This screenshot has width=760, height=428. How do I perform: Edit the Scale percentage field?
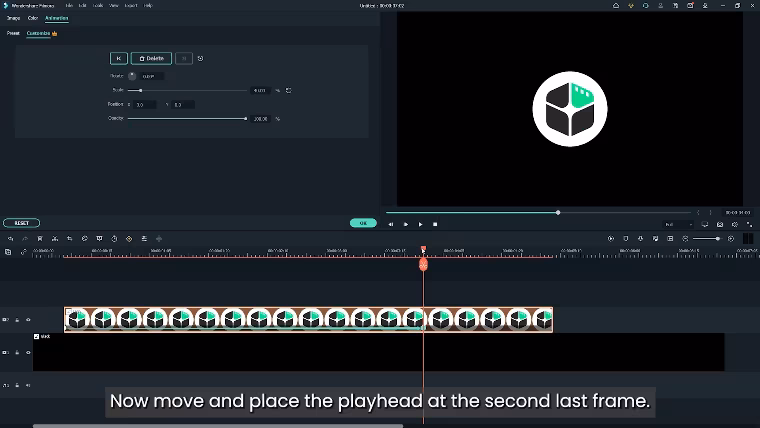tap(260, 90)
